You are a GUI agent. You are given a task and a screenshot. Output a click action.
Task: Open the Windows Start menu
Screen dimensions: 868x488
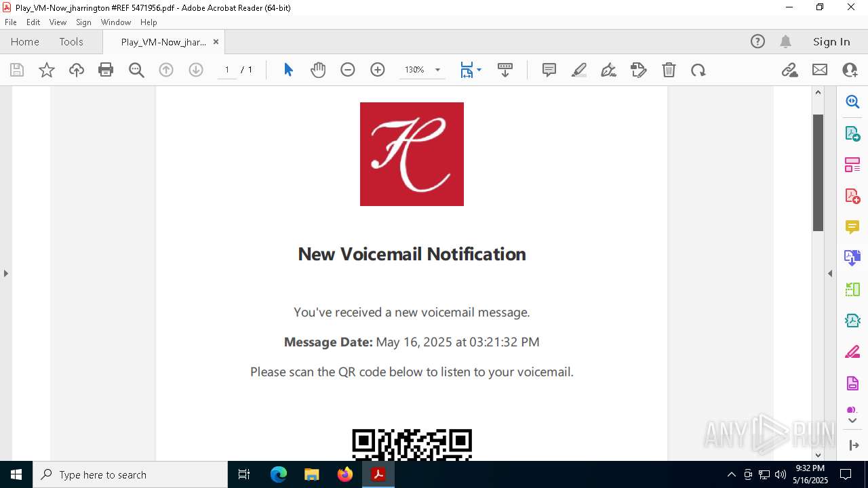point(16,474)
